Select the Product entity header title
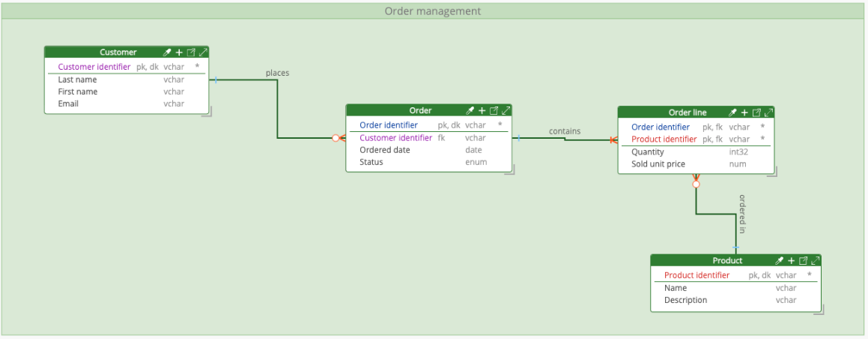 tap(727, 260)
